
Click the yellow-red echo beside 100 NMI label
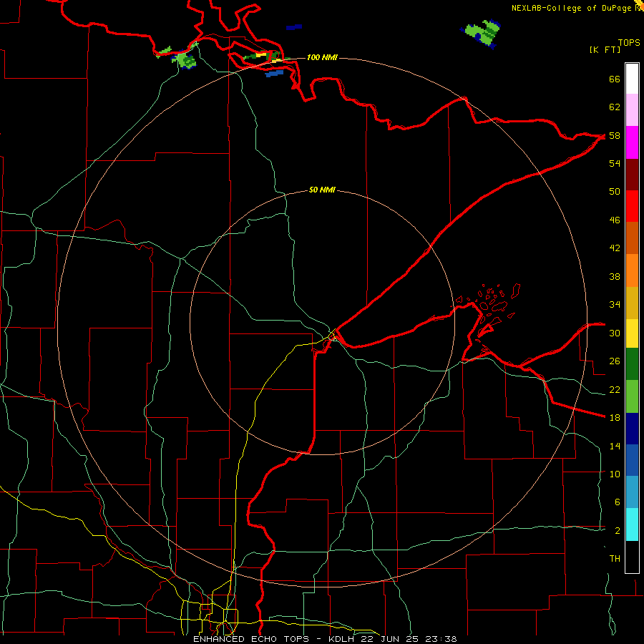[267, 57]
